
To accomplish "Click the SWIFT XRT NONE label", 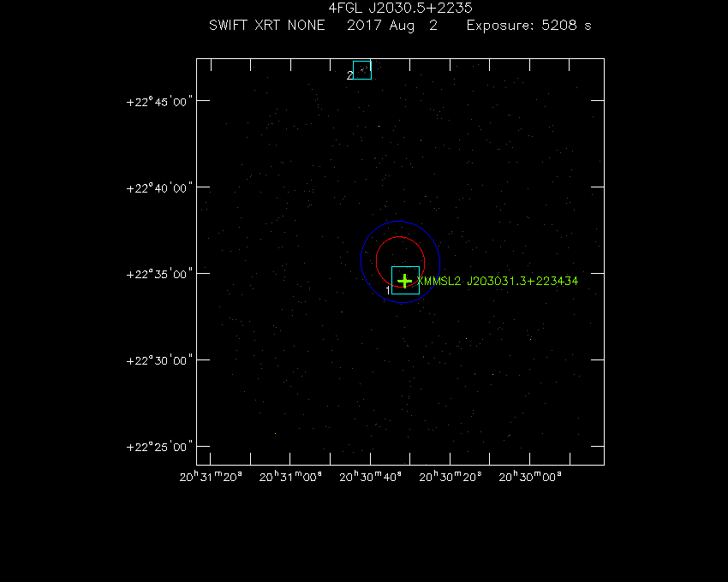I will tap(267, 25).
